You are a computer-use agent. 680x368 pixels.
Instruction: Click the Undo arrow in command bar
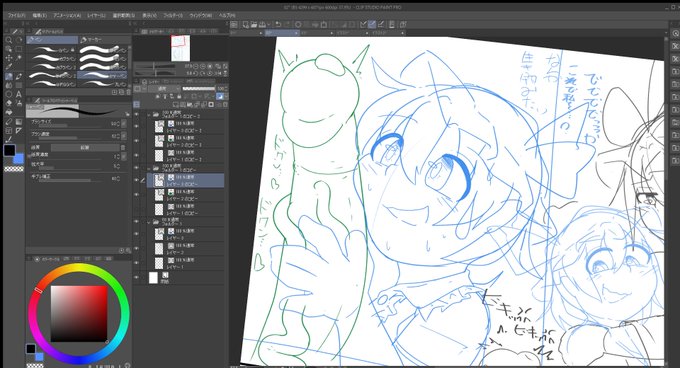[x=278, y=24]
